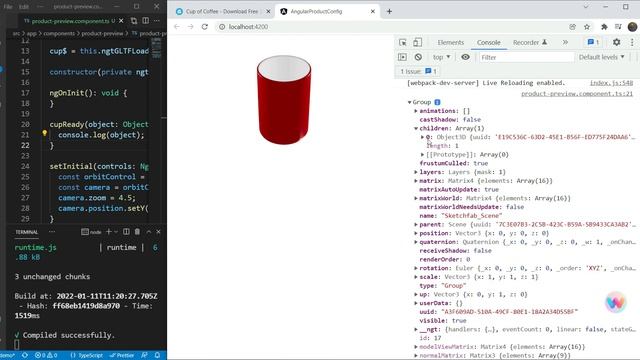Select the TERMINAL panel tab

point(27,232)
